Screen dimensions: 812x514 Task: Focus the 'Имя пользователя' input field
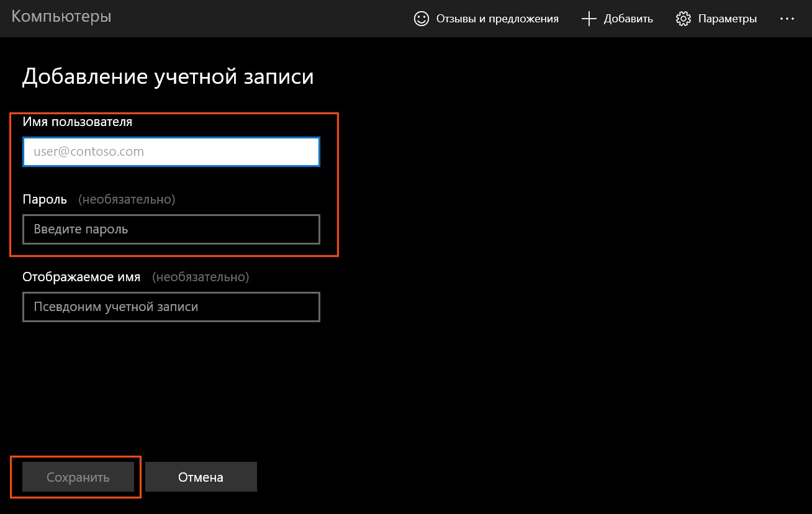tap(171, 152)
